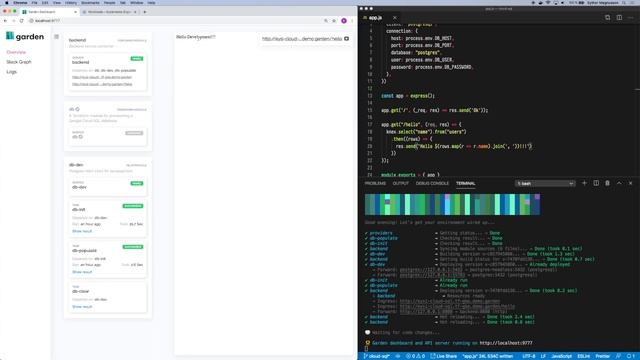Open the Stack Graph page
Viewport: 640px width, 360px height.
pyautogui.click(x=19, y=62)
